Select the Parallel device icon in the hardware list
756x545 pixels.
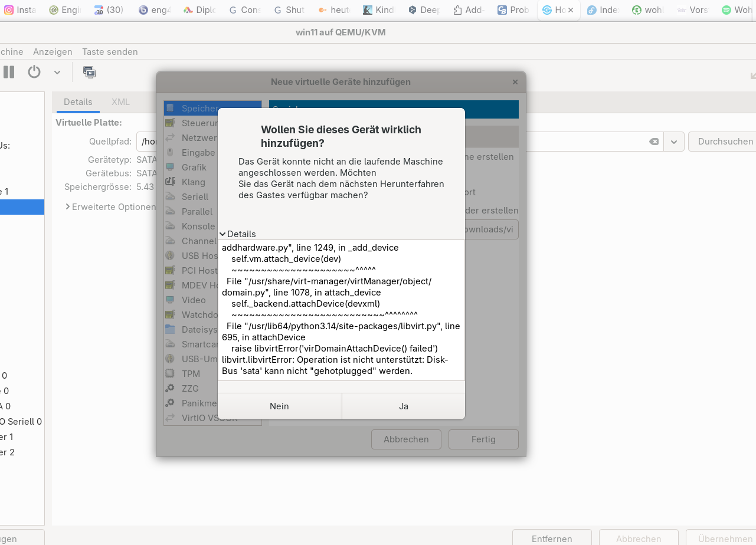(170, 211)
